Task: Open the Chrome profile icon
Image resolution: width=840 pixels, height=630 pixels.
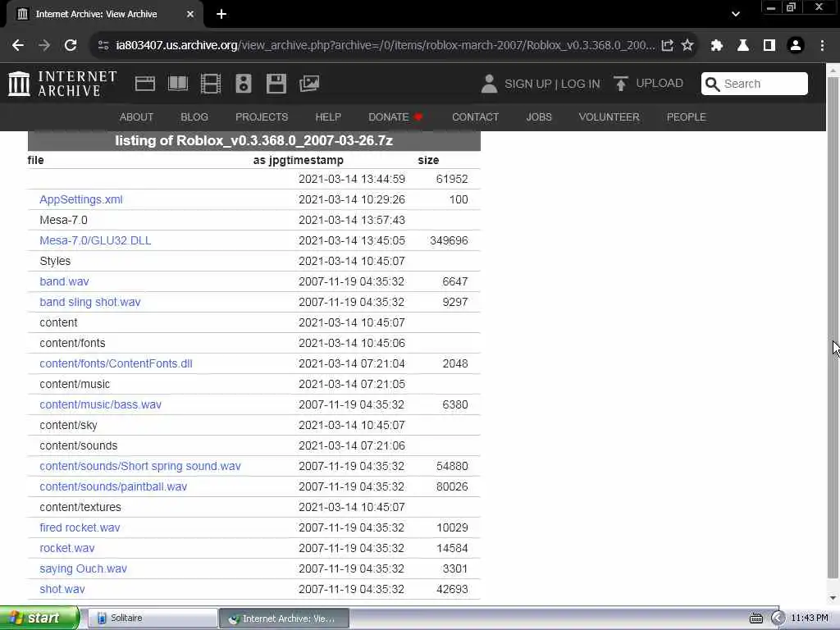Action: tap(796, 45)
